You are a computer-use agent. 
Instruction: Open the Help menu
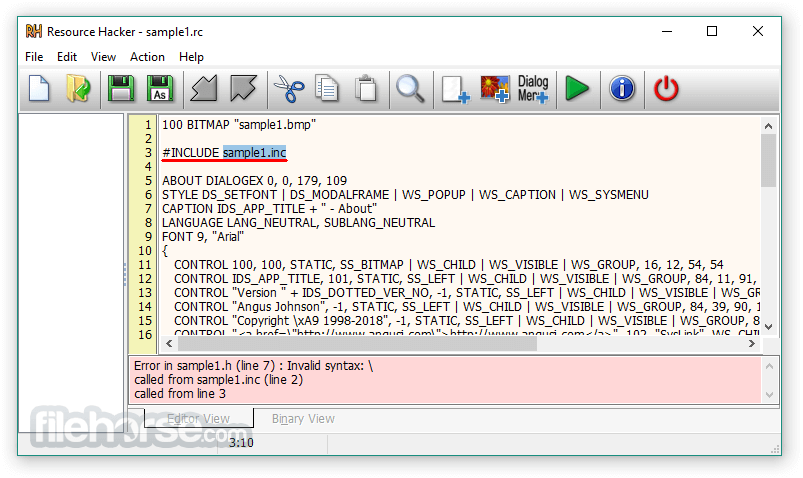pyautogui.click(x=192, y=57)
